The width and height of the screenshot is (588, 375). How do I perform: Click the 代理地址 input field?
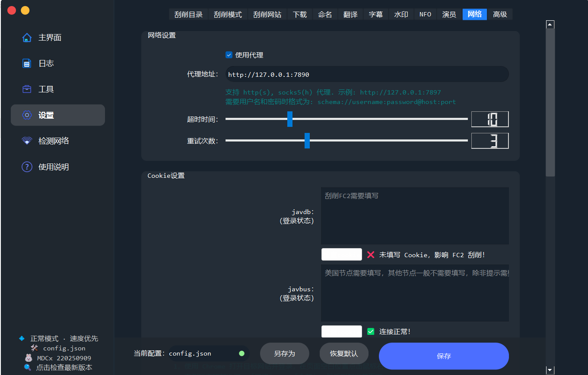[x=367, y=74]
